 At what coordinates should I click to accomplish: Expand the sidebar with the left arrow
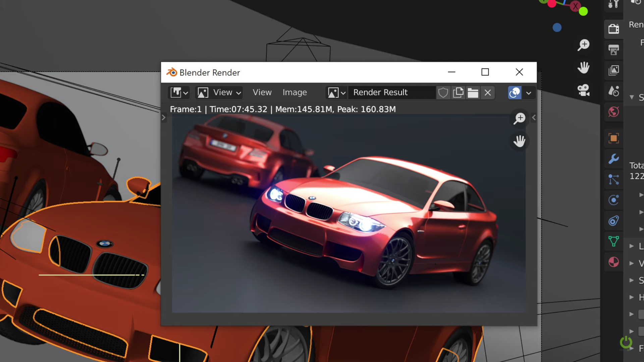coord(534,118)
